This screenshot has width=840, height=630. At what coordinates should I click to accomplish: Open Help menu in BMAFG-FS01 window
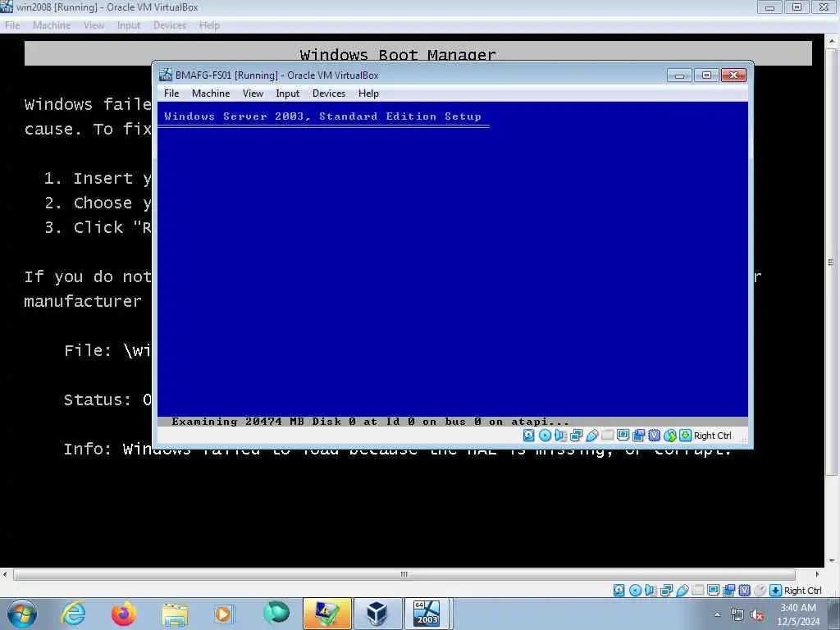[368, 94]
